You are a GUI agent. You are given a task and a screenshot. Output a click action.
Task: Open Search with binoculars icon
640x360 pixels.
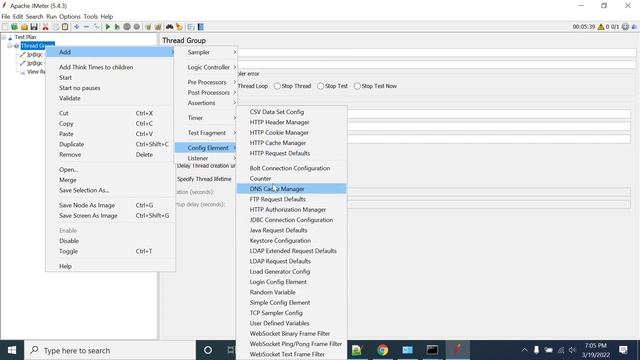coord(169,27)
